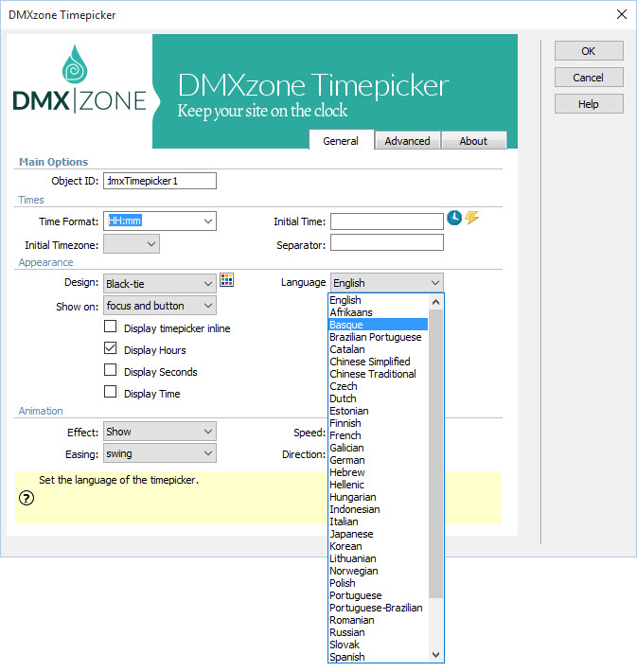Select Korean in the language list
The image size is (637, 672).
point(379,546)
